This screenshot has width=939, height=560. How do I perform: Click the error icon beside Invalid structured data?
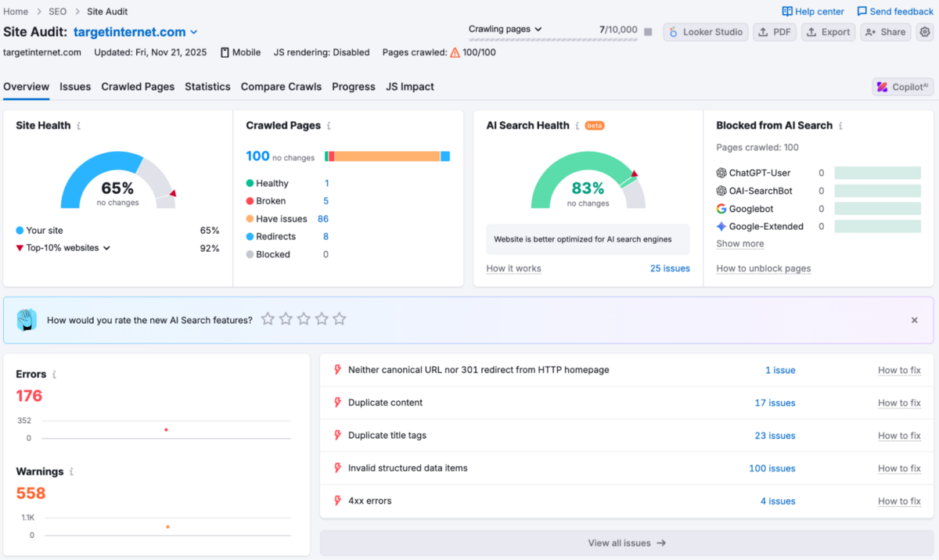(x=338, y=468)
